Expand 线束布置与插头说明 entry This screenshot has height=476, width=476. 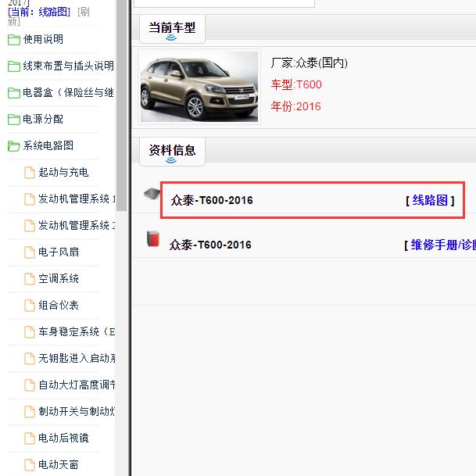69,66
